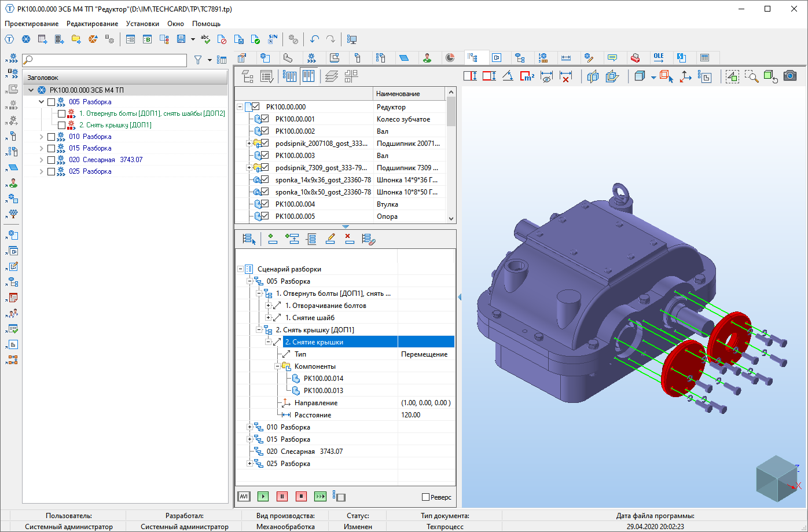This screenshot has width=808, height=532.
Task: Click the zoom window magnifier icon
Action: pos(751,76)
